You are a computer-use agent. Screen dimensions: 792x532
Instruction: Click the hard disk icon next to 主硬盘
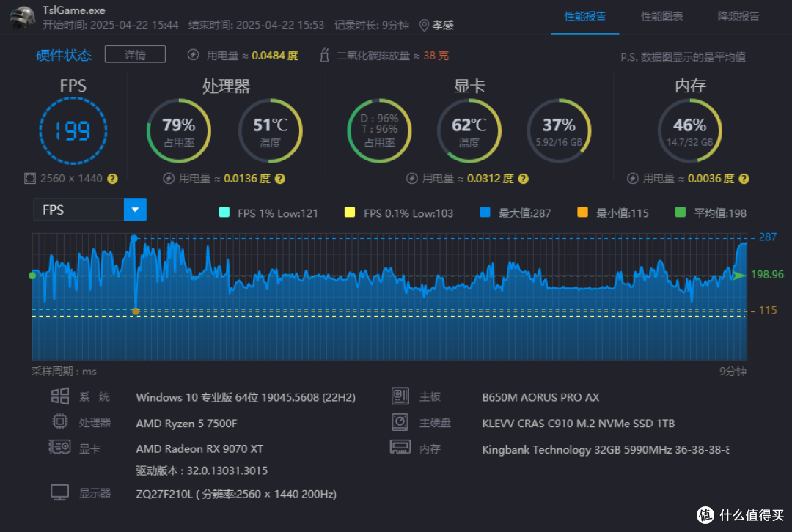(x=400, y=422)
